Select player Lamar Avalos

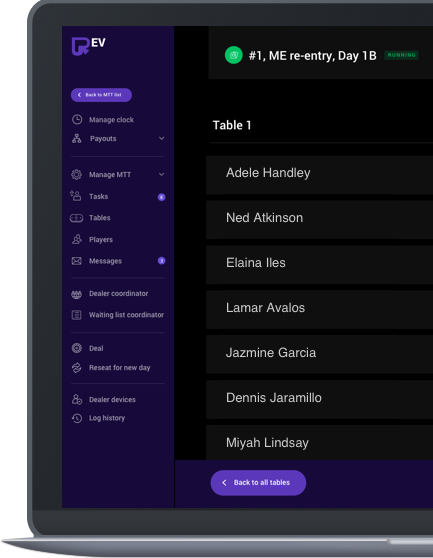coord(320,310)
